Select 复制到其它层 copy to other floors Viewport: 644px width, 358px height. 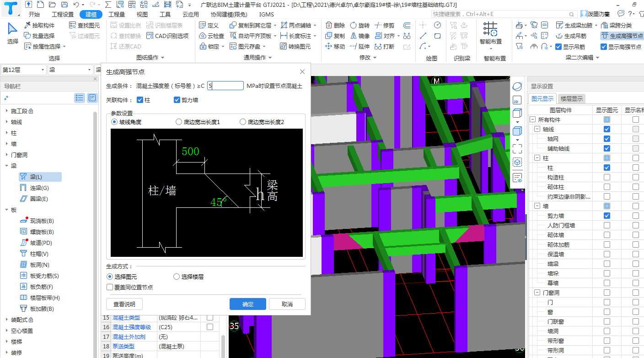tap(251, 25)
